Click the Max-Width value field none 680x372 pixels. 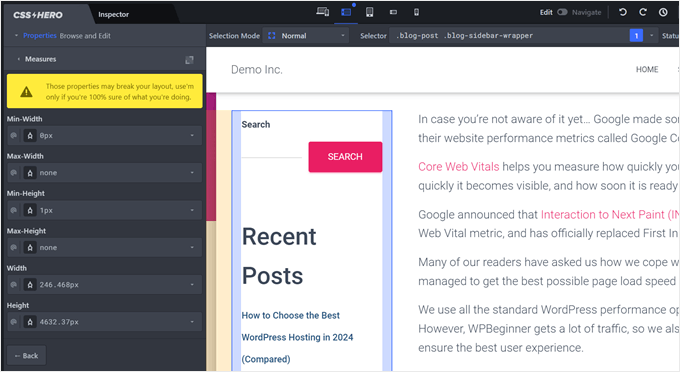coord(104,173)
